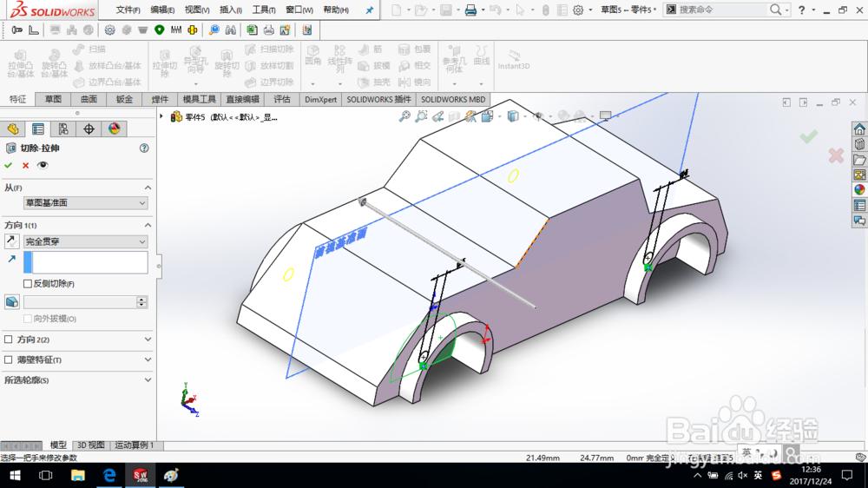Open the ConfigurationManager tab icon
The image size is (868, 488).
click(63, 129)
